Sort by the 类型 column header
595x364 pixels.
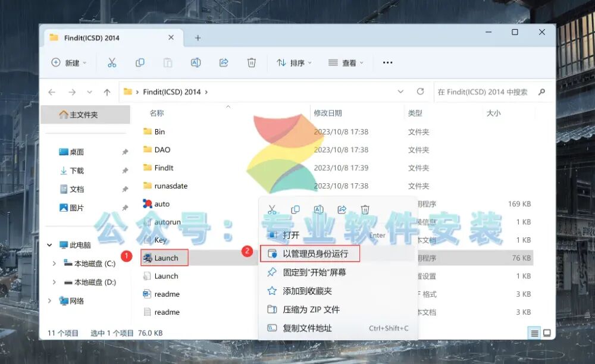(415, 113)
